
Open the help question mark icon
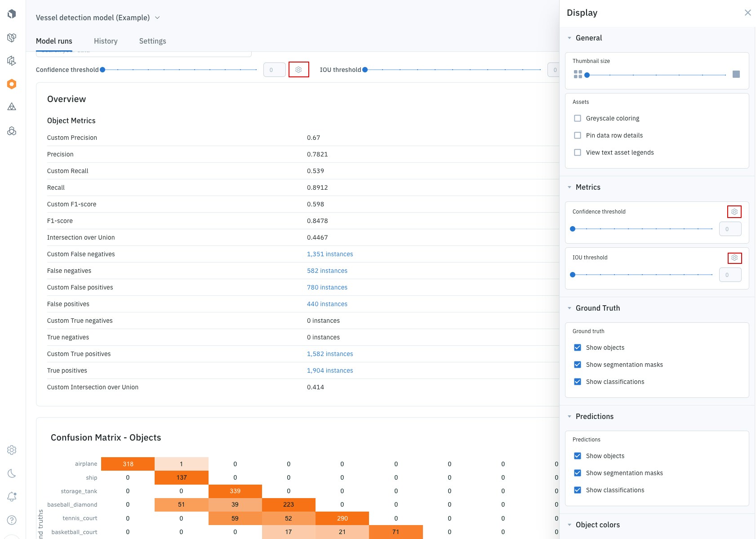tap(12, 520)
